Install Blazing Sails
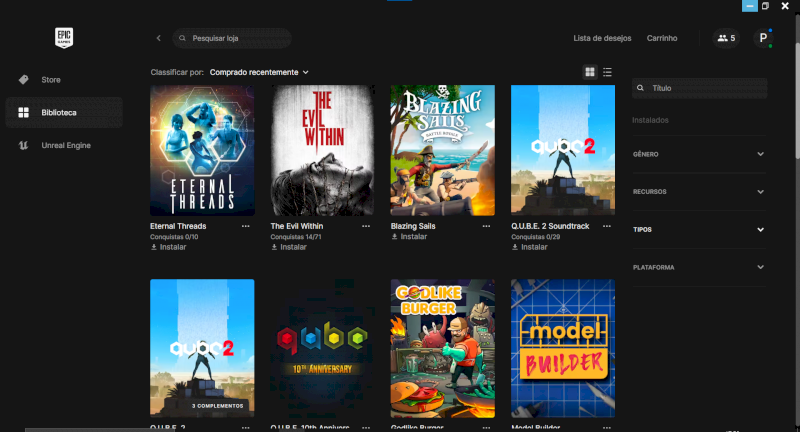 [x=409, y=237]
